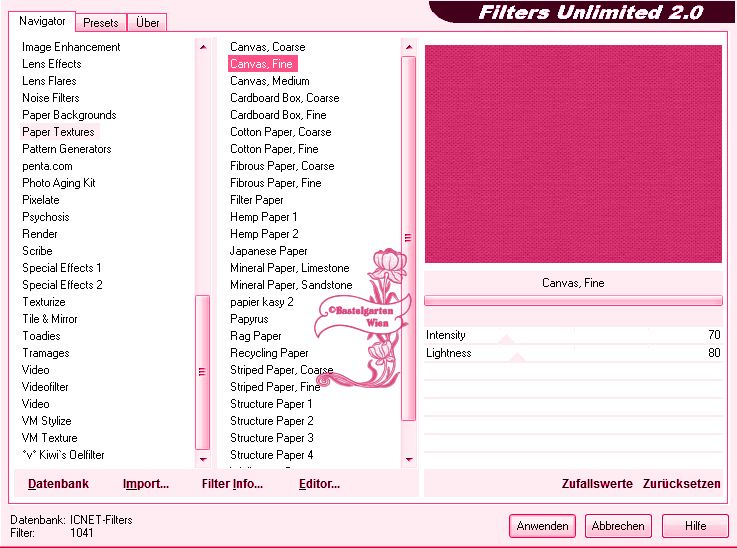This screenshot has height=548, width=737.
Task: Select Pixelate category
Action: pos(41,200)
